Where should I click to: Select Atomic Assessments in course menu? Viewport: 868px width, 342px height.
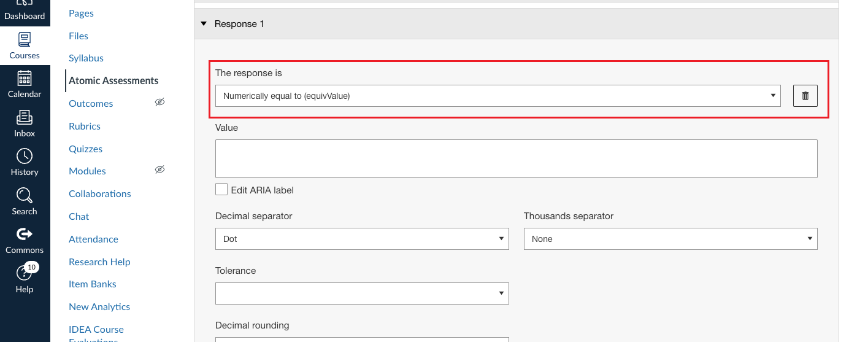click(x=113, y=80)
